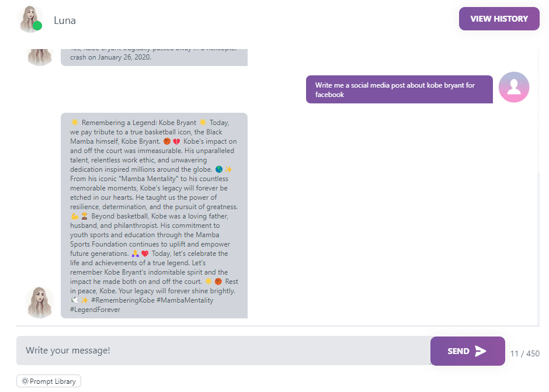
Task: Click the Prompt Library lightbulb icon
Action: (25, 381)
